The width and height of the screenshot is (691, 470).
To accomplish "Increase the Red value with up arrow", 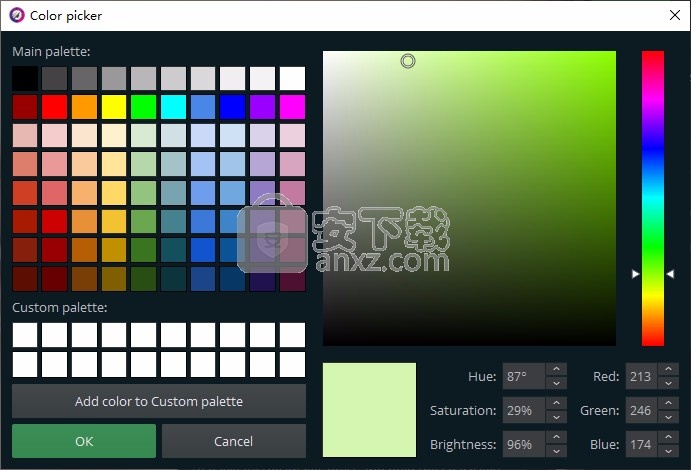I will tap(665, 371).
